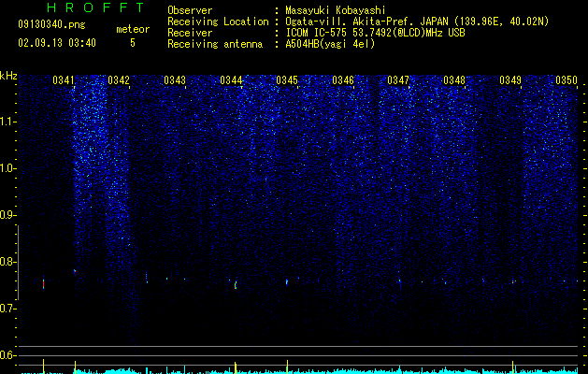The height and width of the screenshot is (374, 588).
Task: Click the kHz axis unit label
Action: [8, 76]
